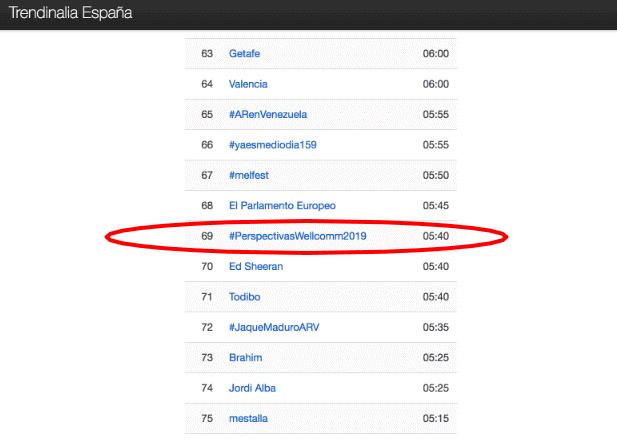Open the mestalla trend link
617x442 pixels.
pyautogui.click(x=248, y=418)
